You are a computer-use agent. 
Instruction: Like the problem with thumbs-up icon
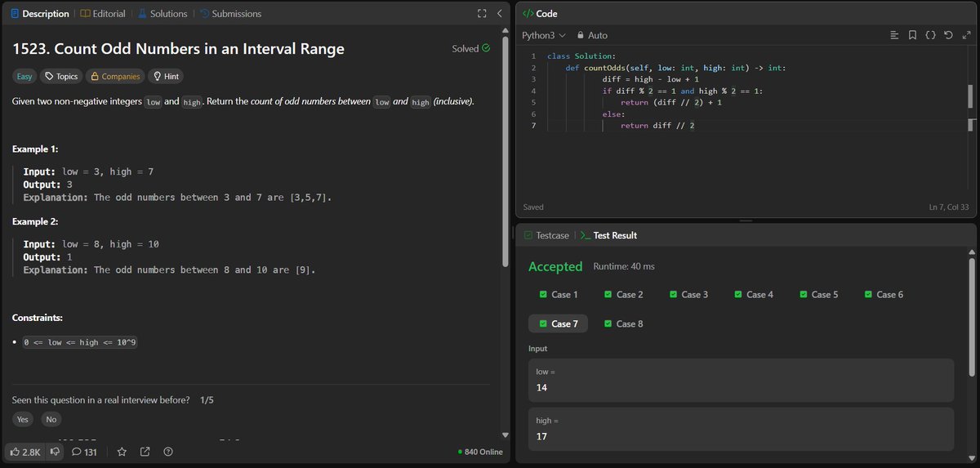pyautogui.click(x=24, y=452)
